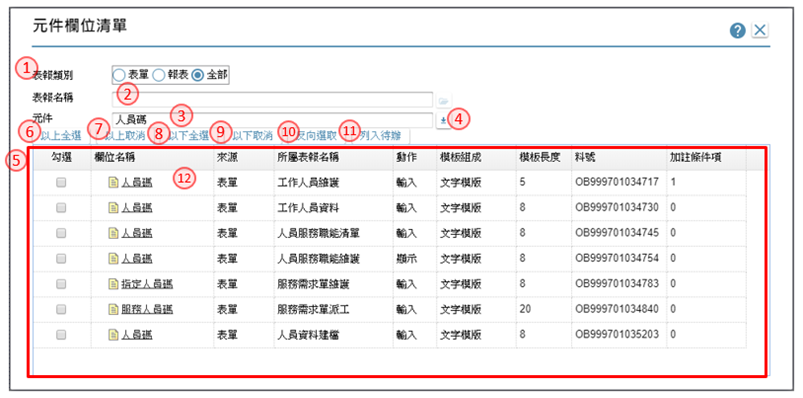Open the 服務人員碼 field link
The image size is (803, 398).
click(x=147, y=309)
